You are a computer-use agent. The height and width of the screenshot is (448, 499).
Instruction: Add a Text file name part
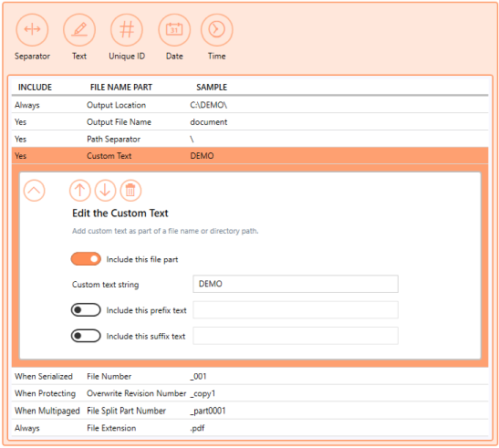pyautogui.click(x=79, y=29)
